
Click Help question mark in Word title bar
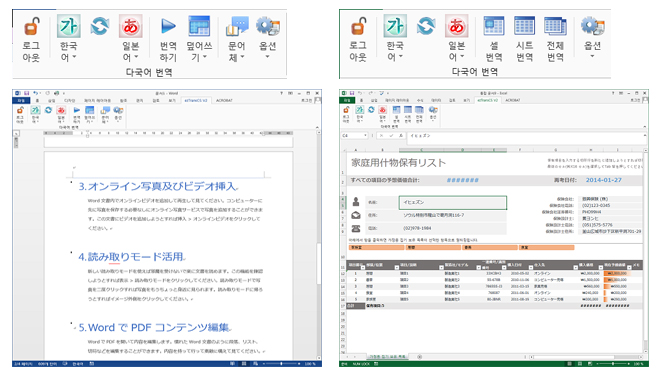pos(281,93)
